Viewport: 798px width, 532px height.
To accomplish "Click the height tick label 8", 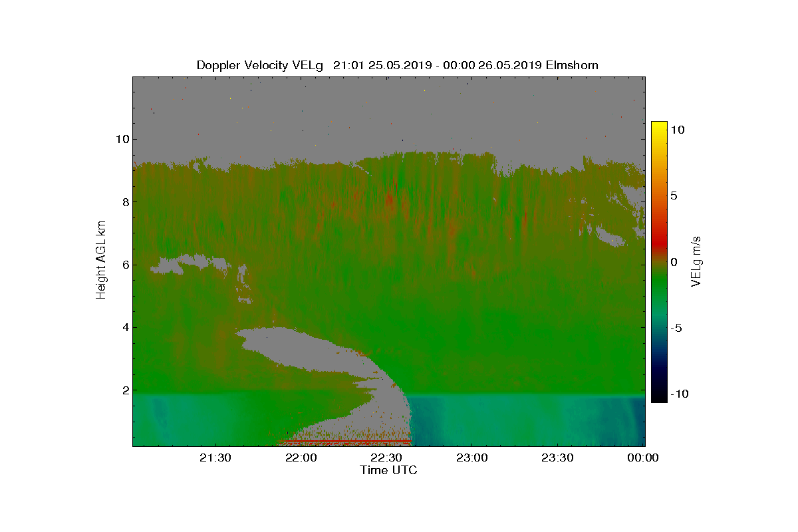I will coord(124,202).
